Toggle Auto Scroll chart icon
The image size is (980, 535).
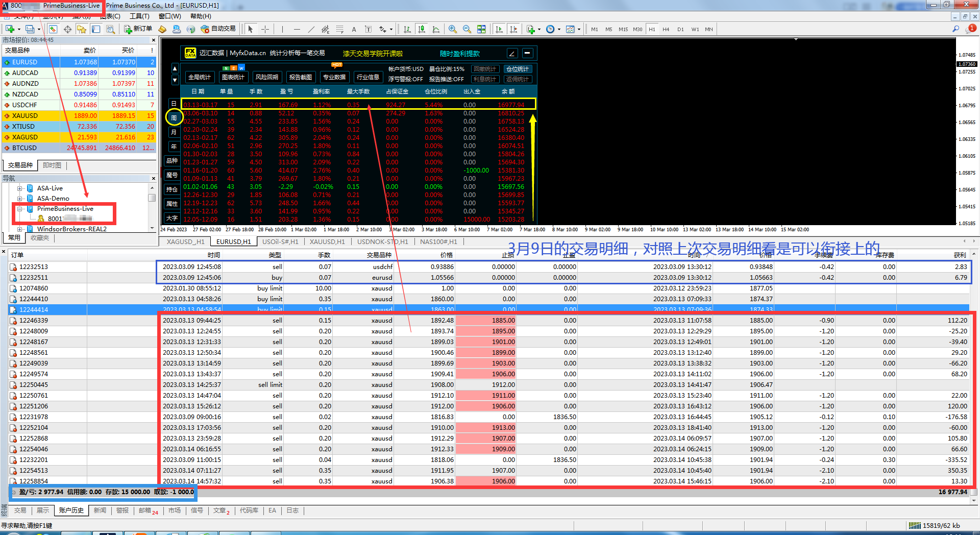[499, 29]
